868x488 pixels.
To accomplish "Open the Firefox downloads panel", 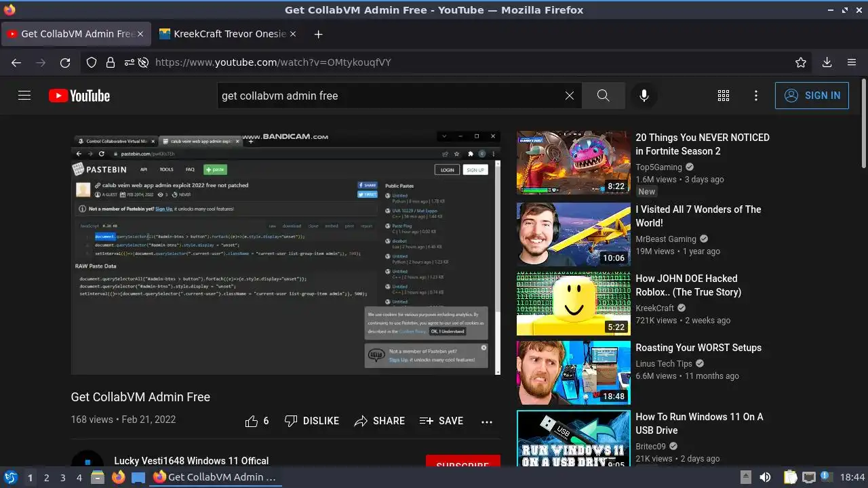I will point(827,62).
